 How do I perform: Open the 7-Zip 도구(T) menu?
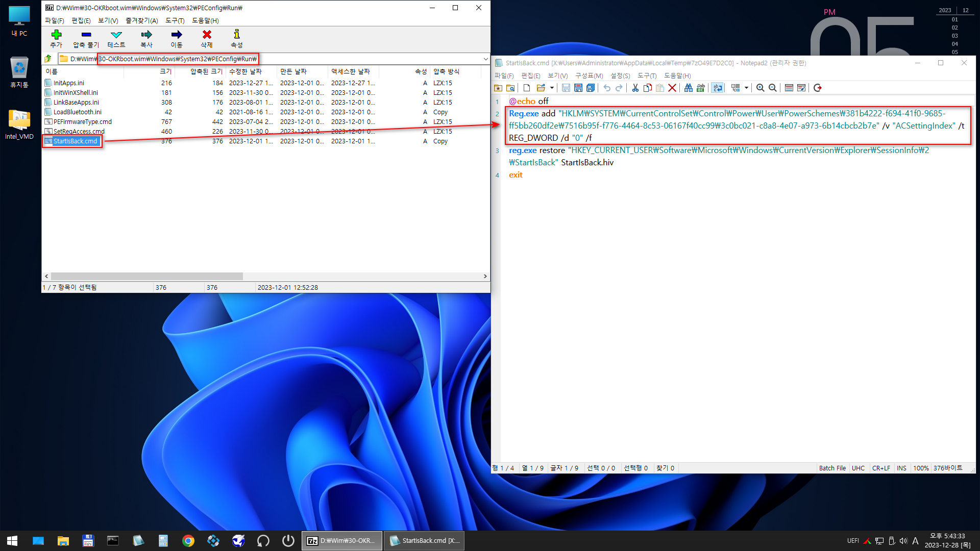pos(175,20)
